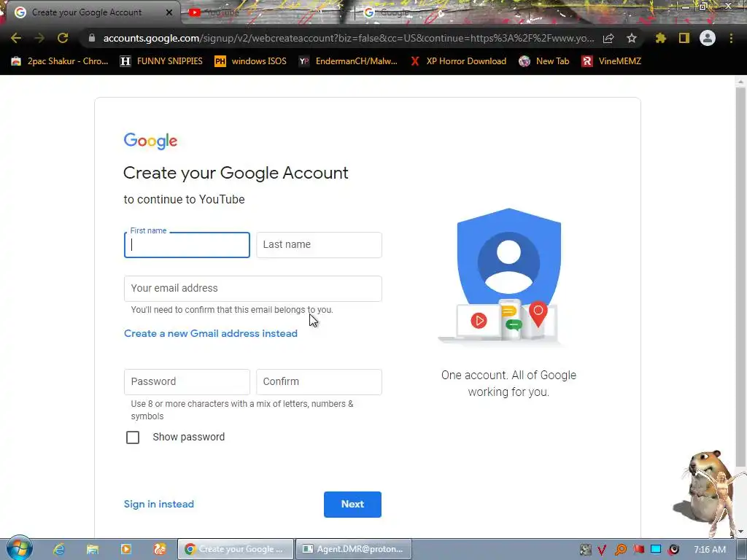Click Create a new Gmail address instead
This screenshot has width=747, height=560.
(x=211, y=333)
